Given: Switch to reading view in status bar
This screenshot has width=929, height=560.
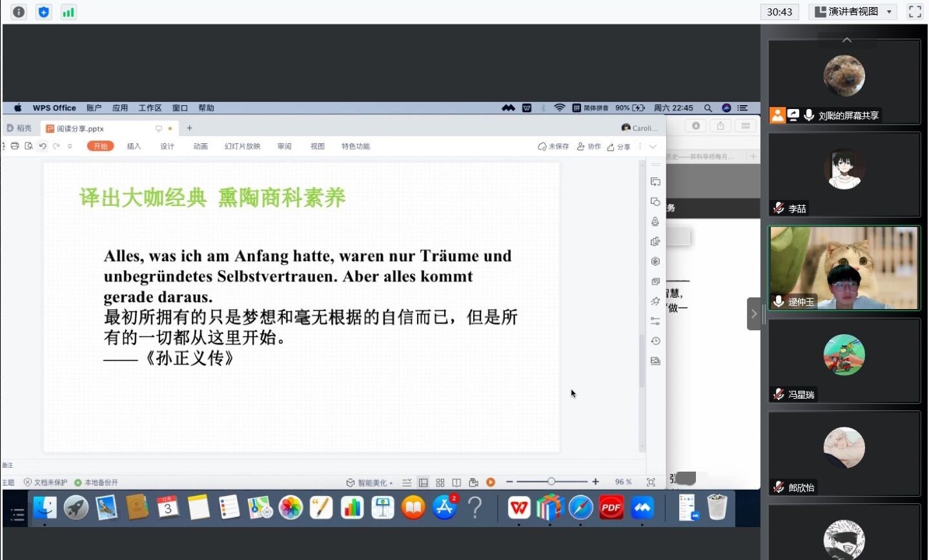Looking at the screenshot, I should 456,482.
